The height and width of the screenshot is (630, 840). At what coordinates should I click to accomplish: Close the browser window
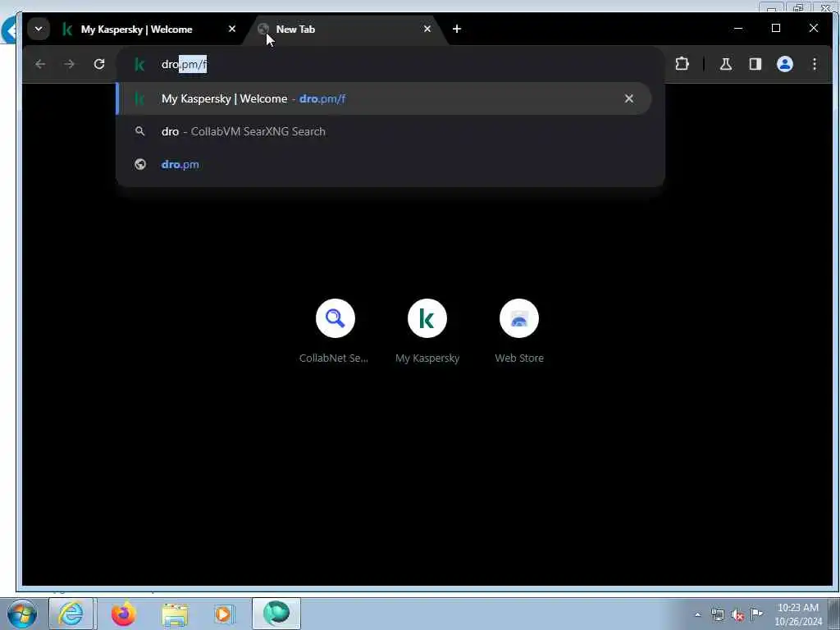[x=813, y=29]
